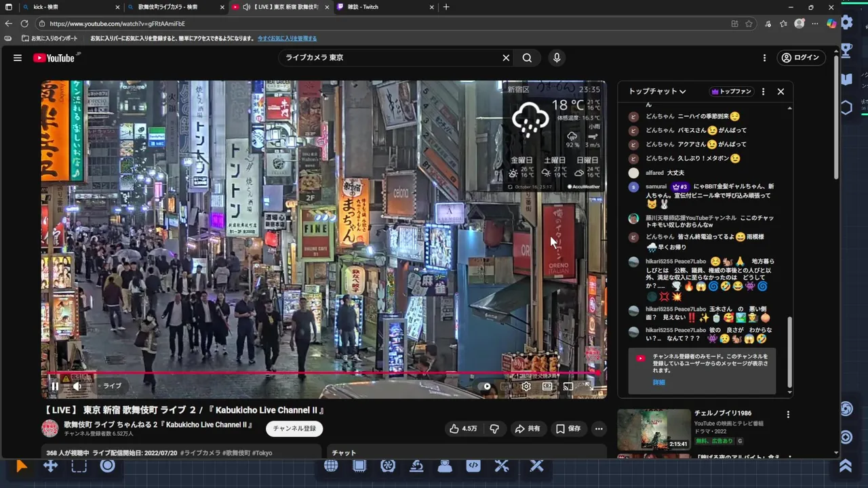Subscribe with チャンネル登録 button

(x=294, y=428)
